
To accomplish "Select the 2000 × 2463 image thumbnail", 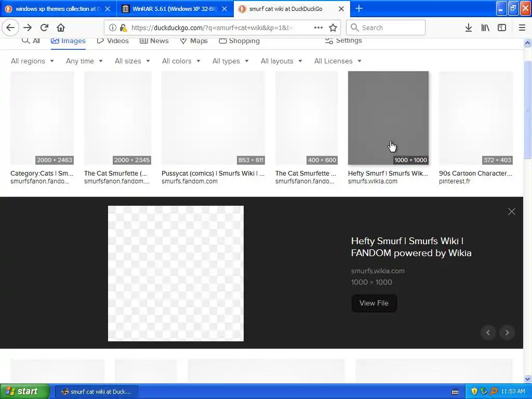I will click(x=42, y=118).
